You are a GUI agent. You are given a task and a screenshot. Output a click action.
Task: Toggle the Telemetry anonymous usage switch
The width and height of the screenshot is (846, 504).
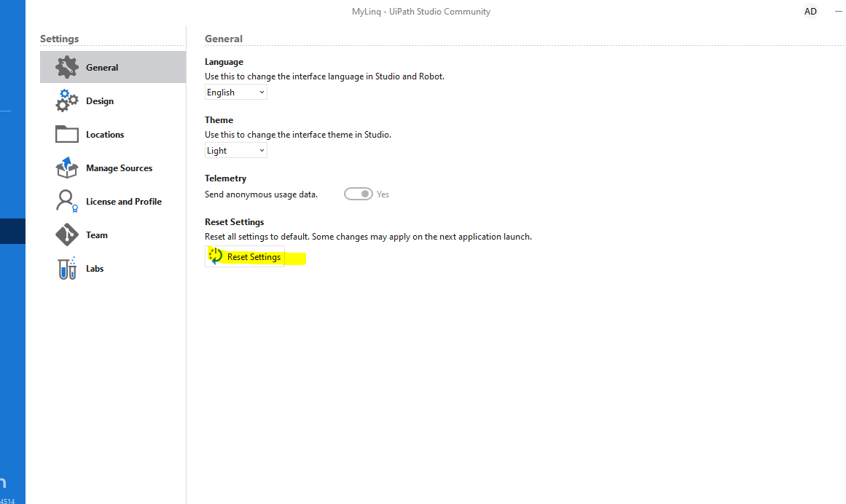click(359, 194)
